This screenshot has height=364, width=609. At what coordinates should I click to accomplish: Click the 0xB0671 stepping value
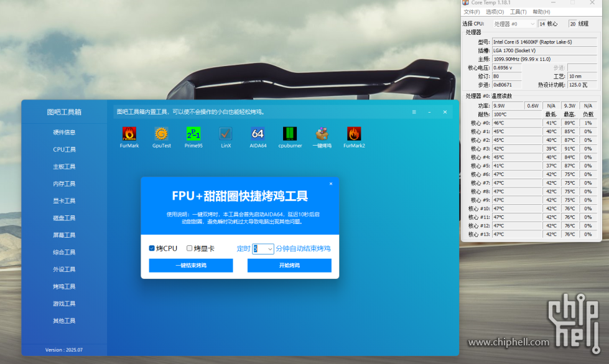507,85
